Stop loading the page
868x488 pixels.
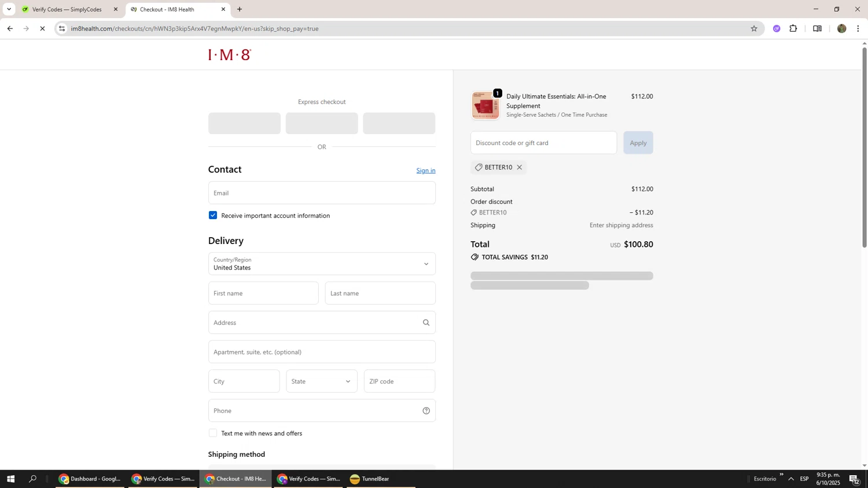42,28
